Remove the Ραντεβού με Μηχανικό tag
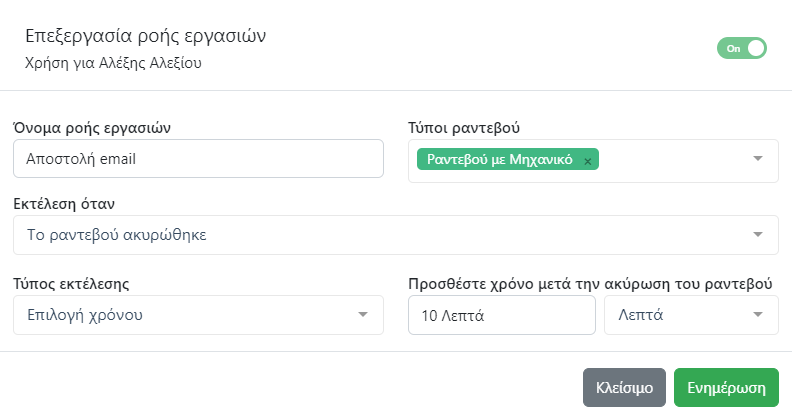This screenshot has height=419, width=792. pyautogui.click(x=588, y=160)
